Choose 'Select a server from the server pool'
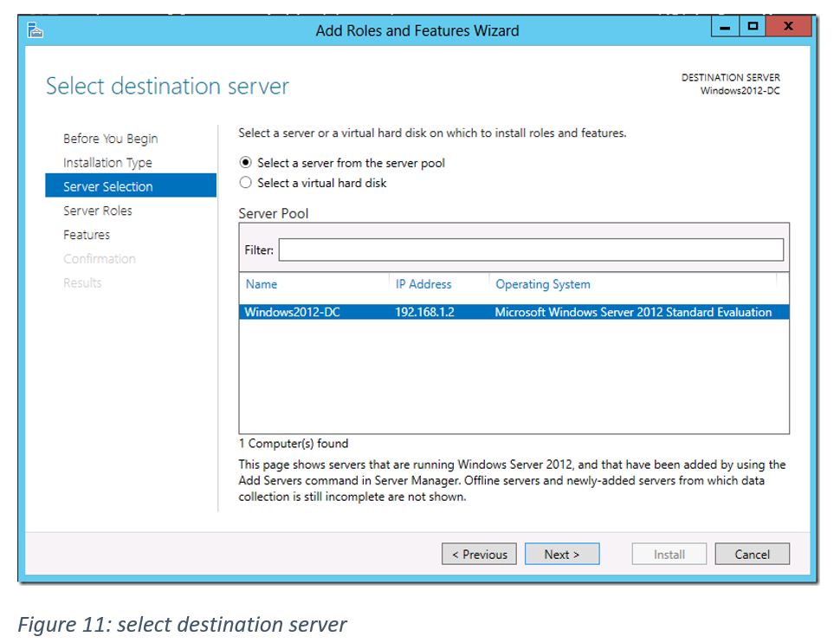Screen dimensions: 840x643 pos(246,163)
